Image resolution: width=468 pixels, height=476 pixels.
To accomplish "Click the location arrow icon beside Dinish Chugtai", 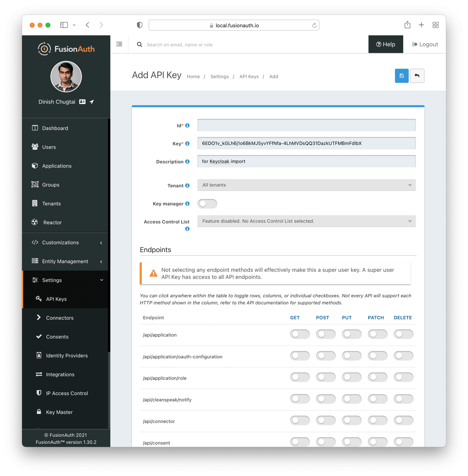I will (x=92, y=102).
